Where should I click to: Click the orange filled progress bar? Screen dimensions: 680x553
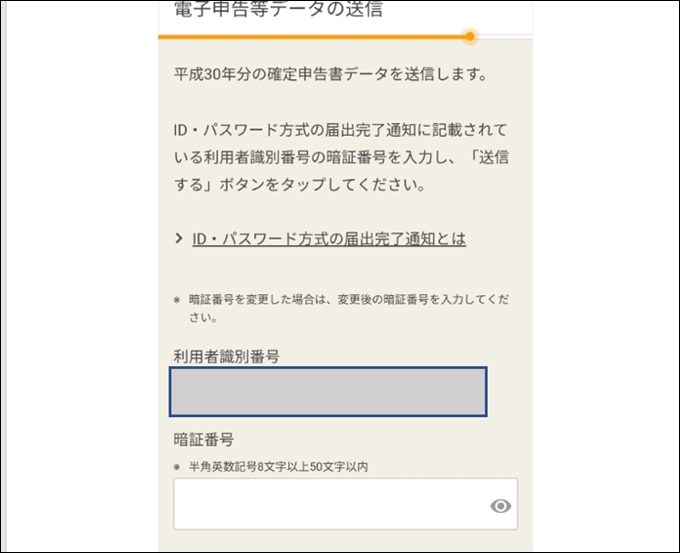pyautogui.click(x=310, y=36)
